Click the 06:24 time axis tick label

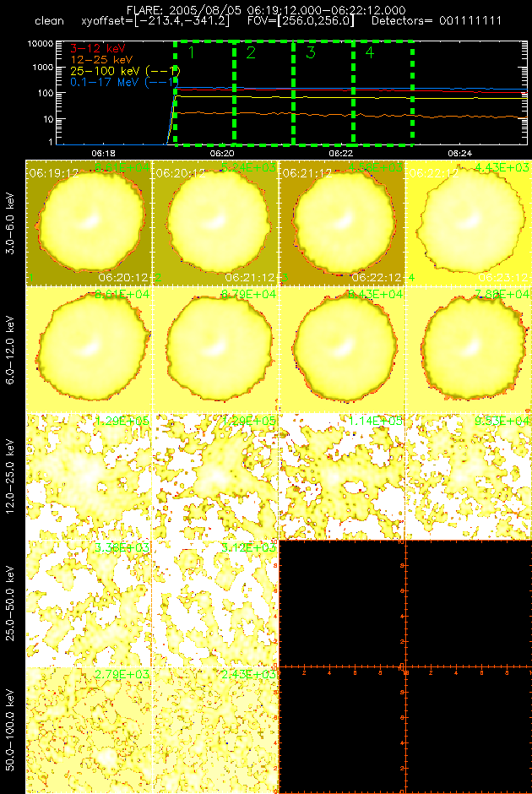click(459, 152)
